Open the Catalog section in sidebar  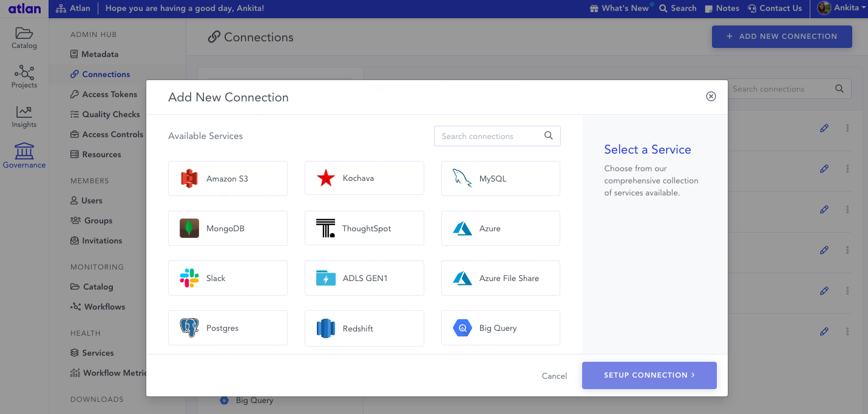(x=24, y=38)
